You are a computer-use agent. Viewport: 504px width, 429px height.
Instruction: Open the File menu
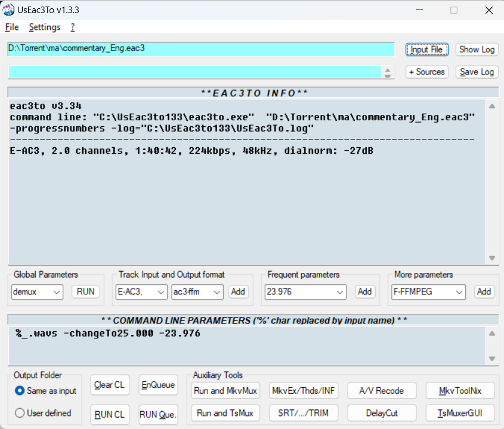[x=12, y=27]
